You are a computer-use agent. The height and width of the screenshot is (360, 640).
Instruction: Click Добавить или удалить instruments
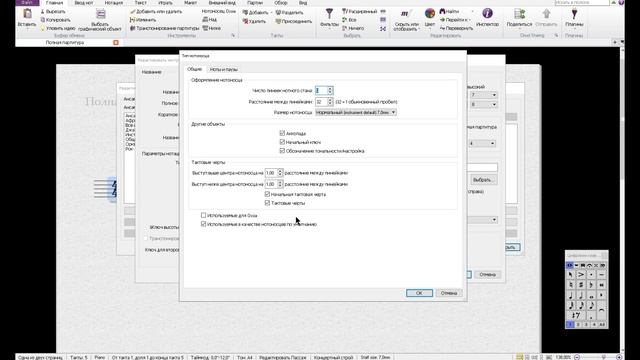coord(156,11)
